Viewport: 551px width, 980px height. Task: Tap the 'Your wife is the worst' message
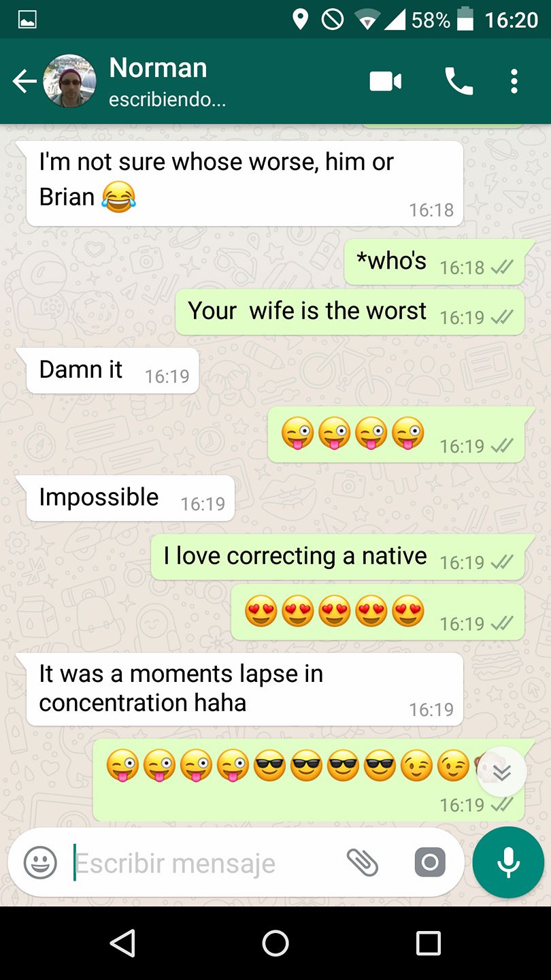pyautogui.click(x=350, y=312)
